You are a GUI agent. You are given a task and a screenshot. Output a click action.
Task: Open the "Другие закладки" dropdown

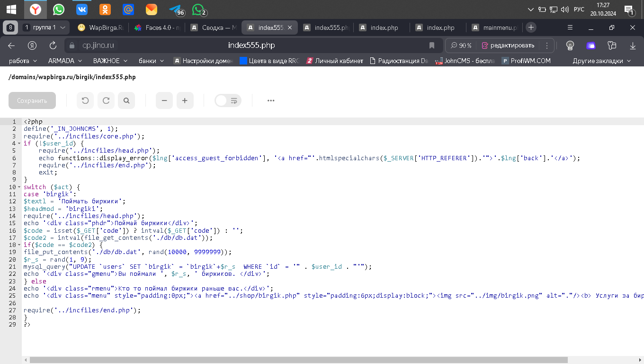(602, 61)
